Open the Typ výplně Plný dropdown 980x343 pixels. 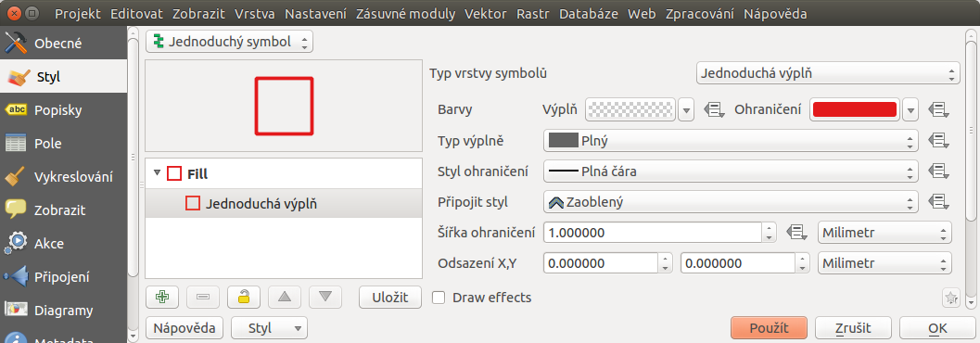tap(731, 141)
